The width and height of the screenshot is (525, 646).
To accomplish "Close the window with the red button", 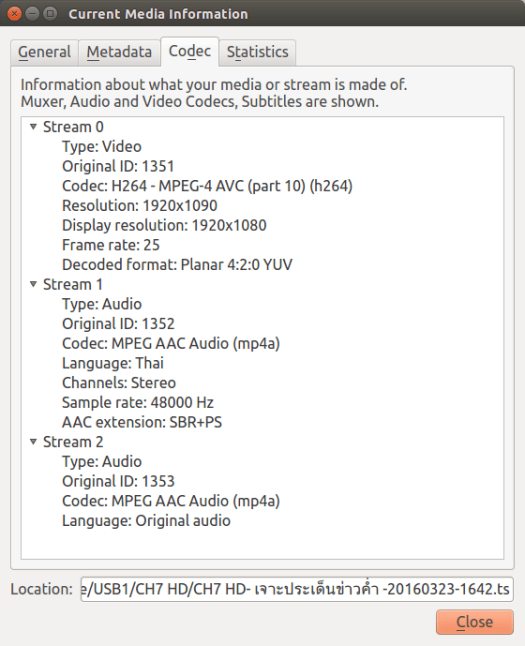I will (14, 14).
